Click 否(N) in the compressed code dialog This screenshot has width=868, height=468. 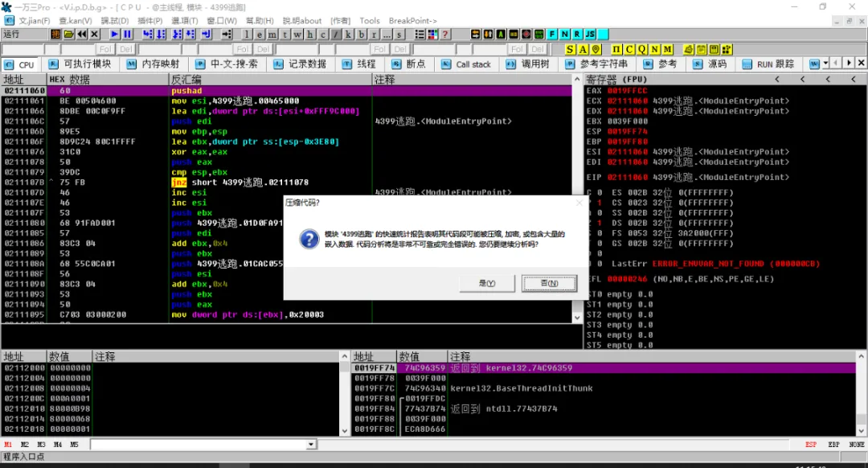(549, 283)
